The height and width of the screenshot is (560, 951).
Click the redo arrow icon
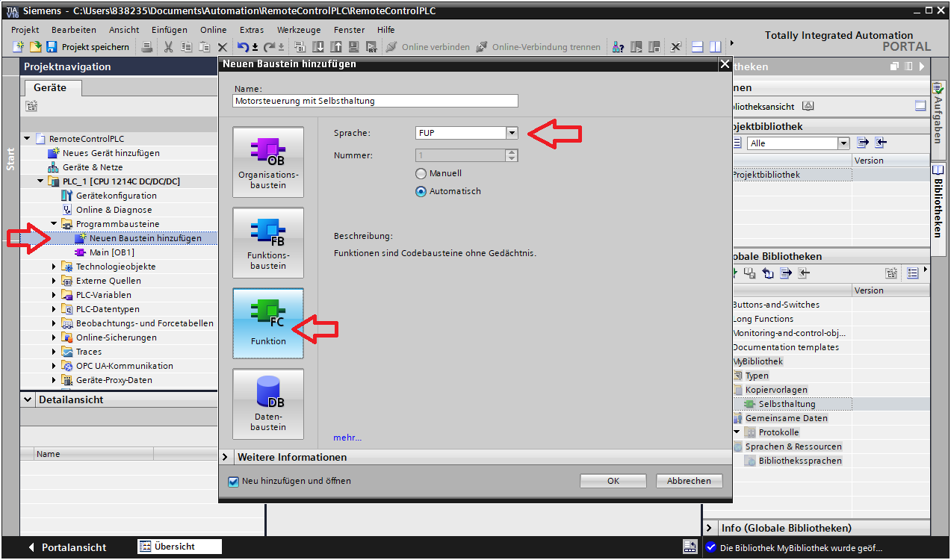[269, 47]
